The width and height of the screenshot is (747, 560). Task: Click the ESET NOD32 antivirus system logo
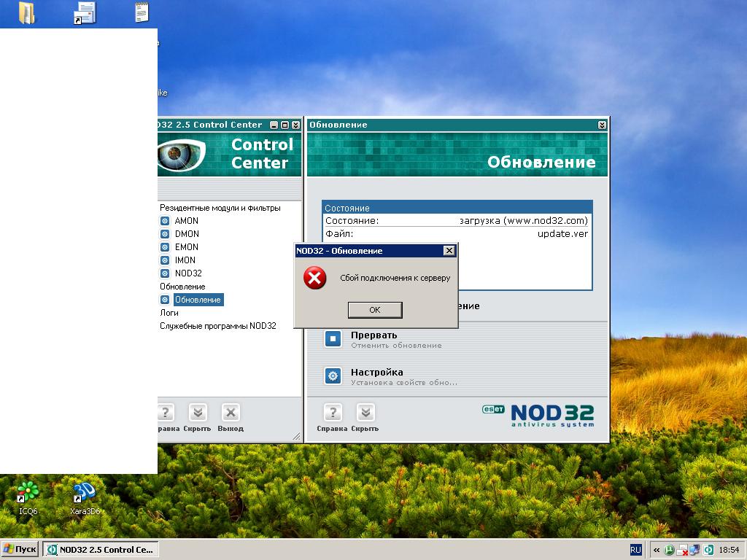coord(538,415)
